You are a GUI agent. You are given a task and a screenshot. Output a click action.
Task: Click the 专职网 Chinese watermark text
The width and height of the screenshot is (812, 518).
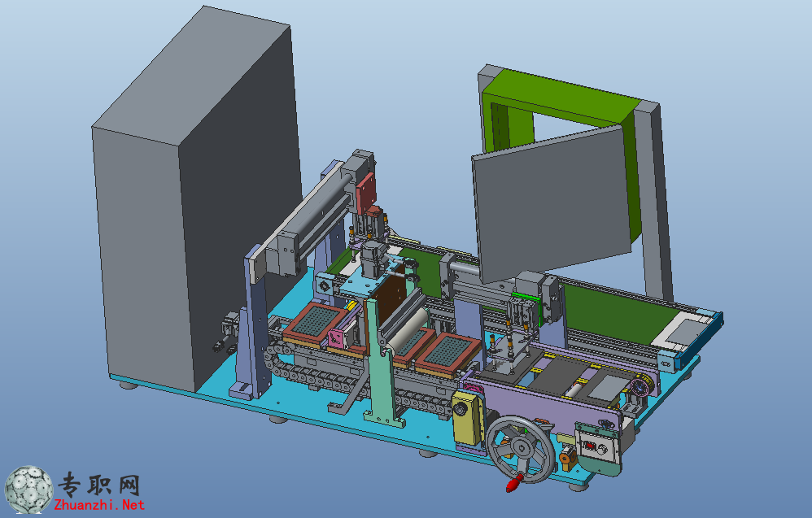click(99, 485)
